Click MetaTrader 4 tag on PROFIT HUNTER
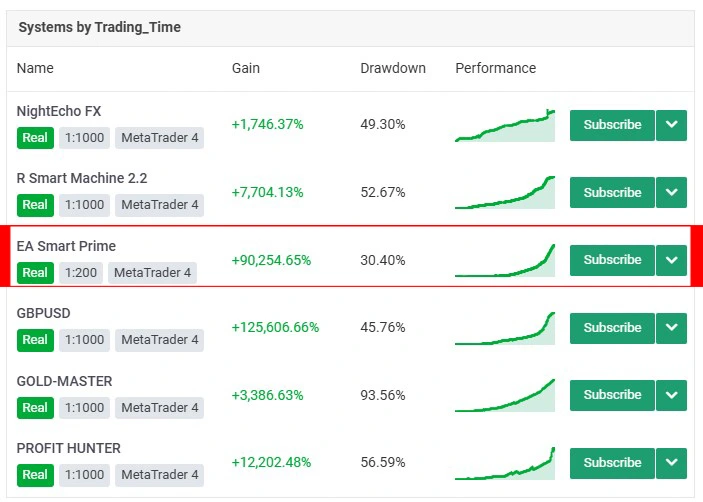Screen dimensions: 703x502 coord(160,475)
